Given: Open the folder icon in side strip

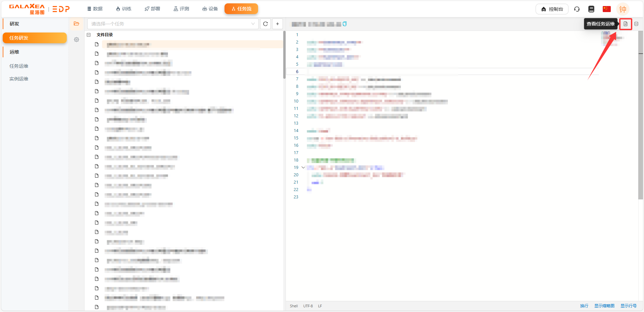Looking at the screenshot, I should click(77, 24).
